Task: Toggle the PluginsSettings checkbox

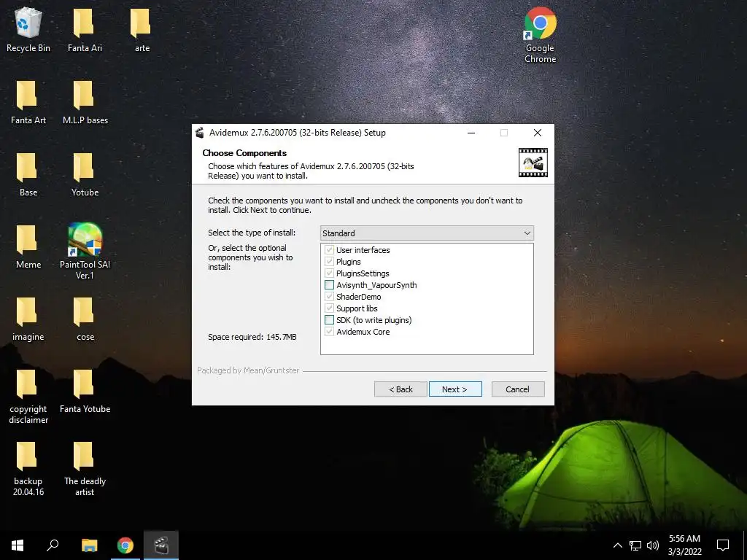Action: [x=329, y=273]
